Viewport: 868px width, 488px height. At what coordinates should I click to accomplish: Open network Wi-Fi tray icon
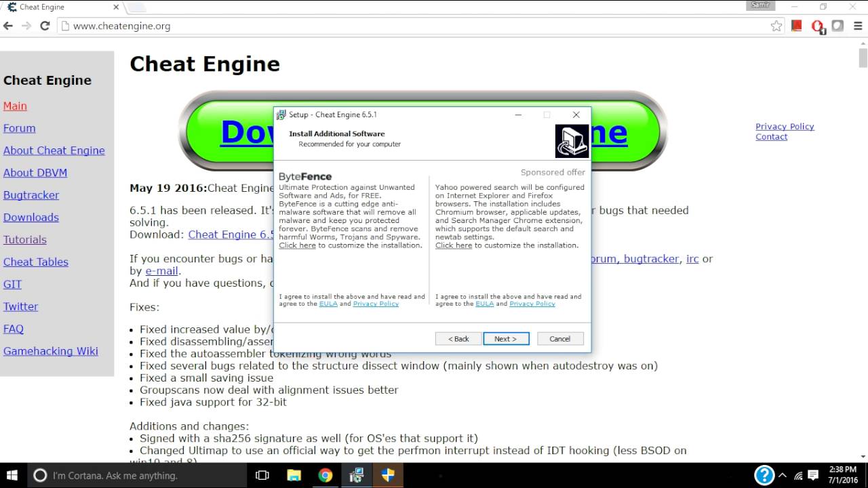click(x=799, y=475)
